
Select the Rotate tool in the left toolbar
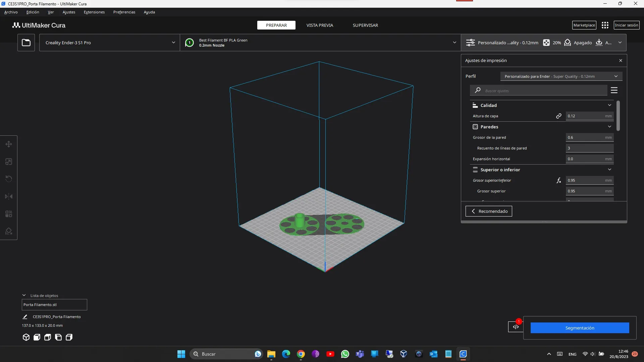(x=8, y=179)
